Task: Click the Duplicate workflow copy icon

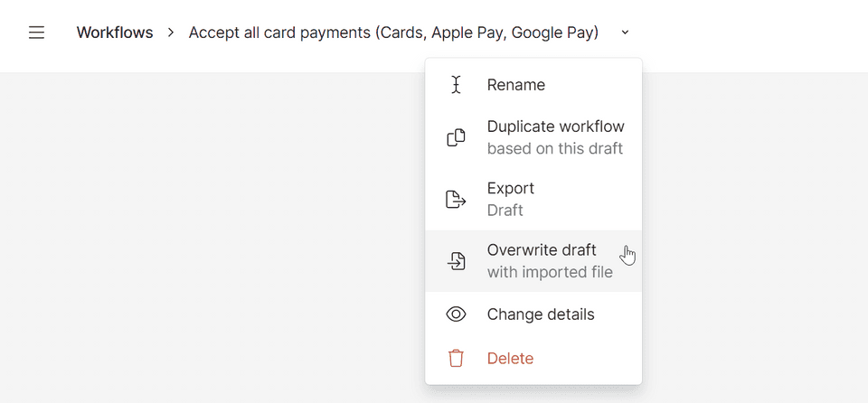Action: (456, 137)
